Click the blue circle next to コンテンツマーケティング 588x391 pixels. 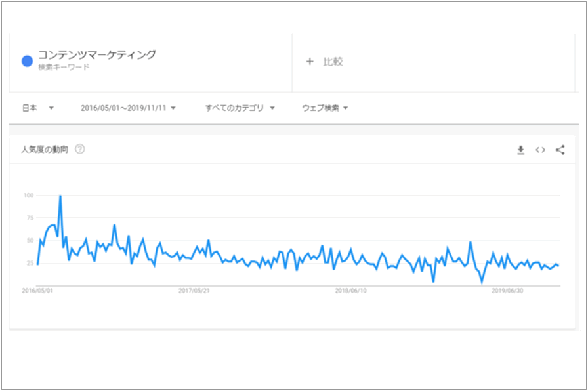tap(27, 61)
